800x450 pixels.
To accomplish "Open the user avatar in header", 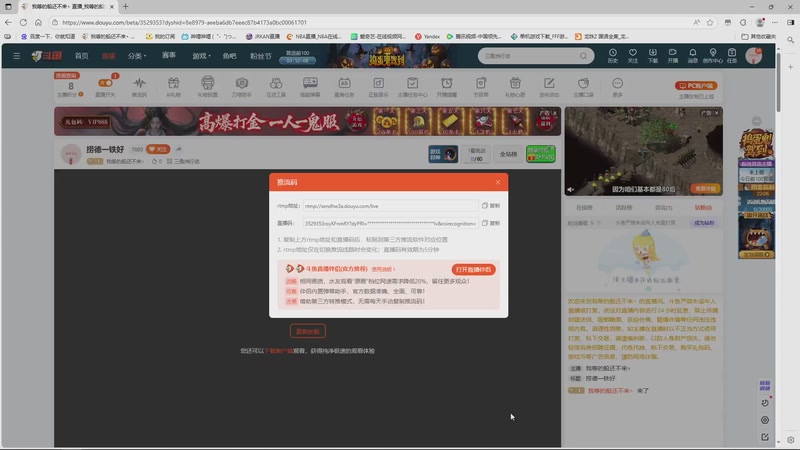I will point(754,56).
